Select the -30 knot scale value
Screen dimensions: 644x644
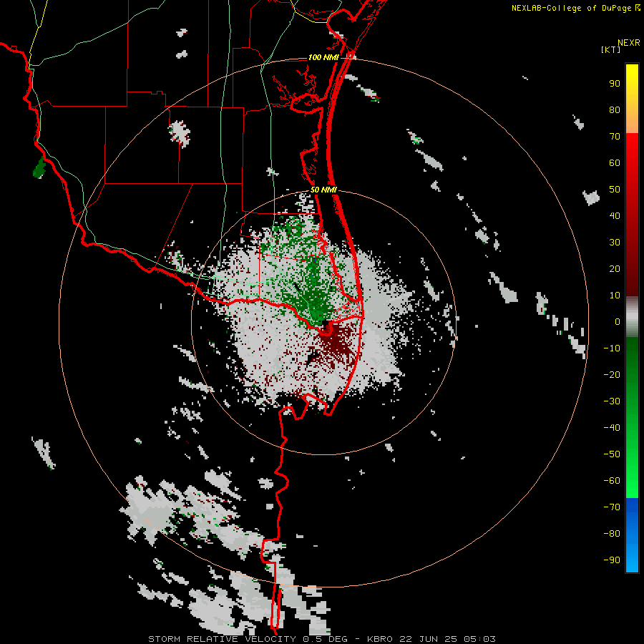pyautogui.click(x=612, y=401)
